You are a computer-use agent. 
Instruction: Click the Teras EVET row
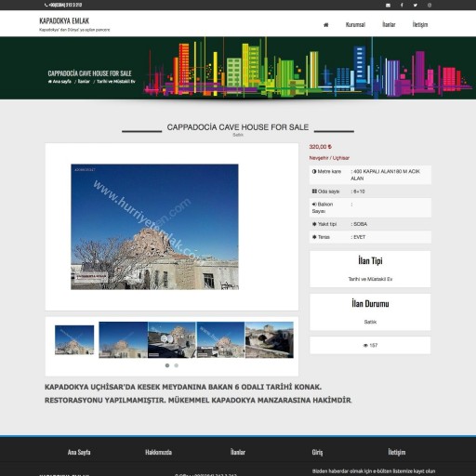[x=370, y=237]
